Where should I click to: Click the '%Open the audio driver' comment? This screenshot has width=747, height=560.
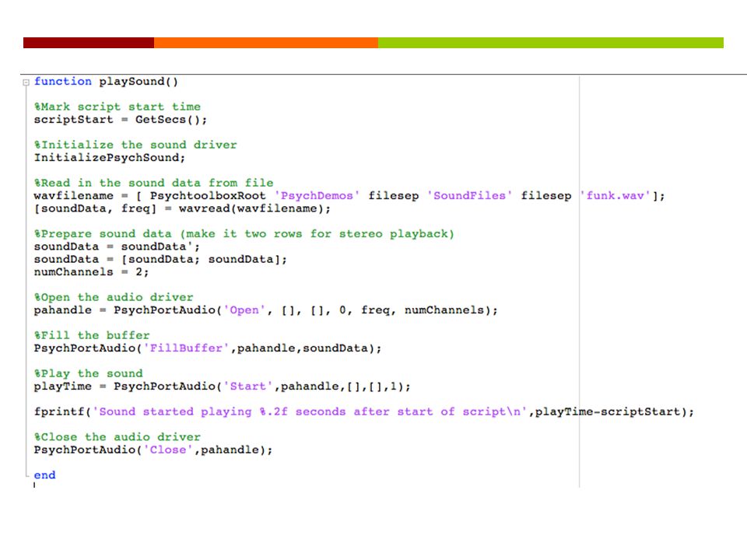tap(114, 297)
